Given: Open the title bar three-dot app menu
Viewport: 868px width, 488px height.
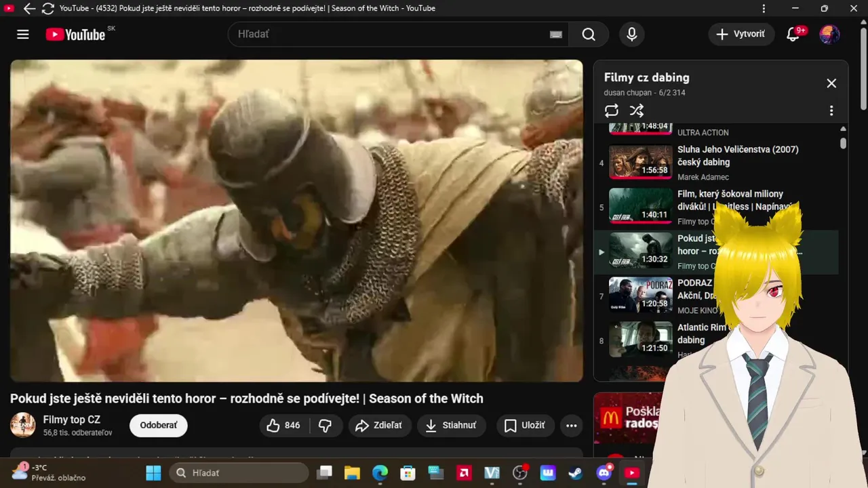Looking at the screenshot, I should (x=764, y=9).
